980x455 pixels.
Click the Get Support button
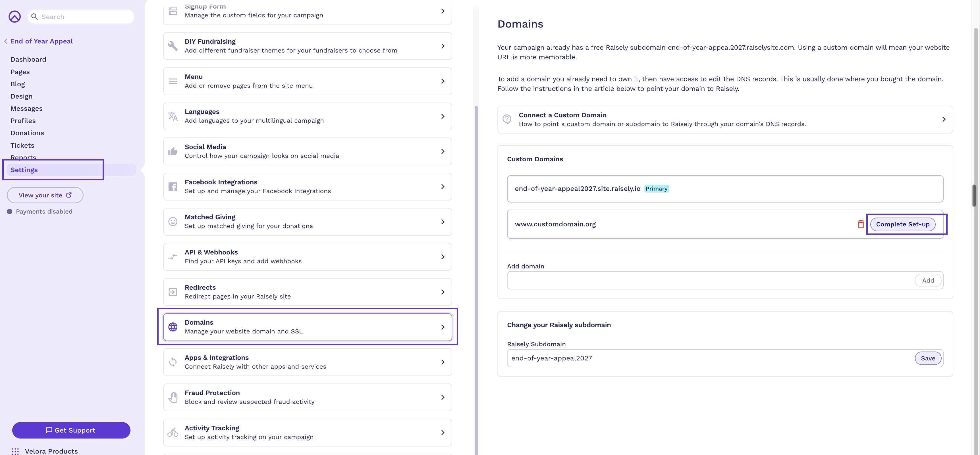[x=71, y=430]
